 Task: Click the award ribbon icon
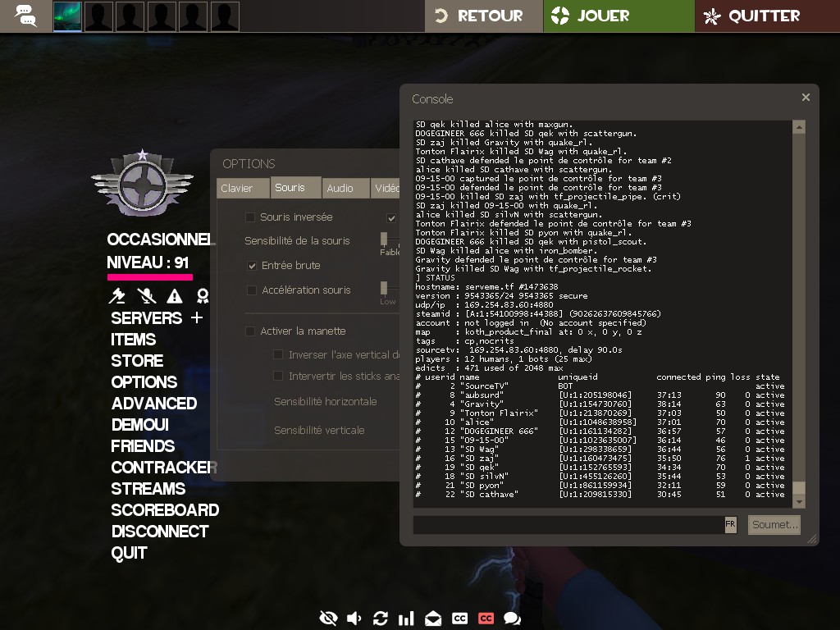[x=203, y=296]
